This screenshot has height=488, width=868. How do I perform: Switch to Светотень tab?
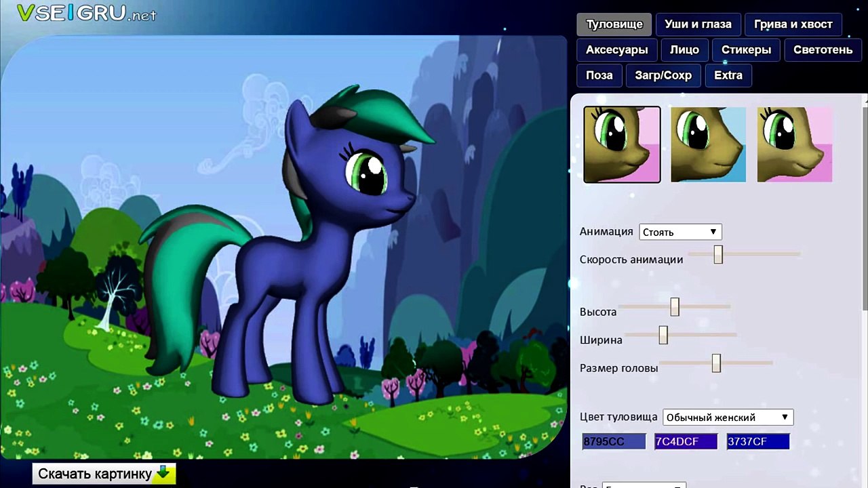823,50
